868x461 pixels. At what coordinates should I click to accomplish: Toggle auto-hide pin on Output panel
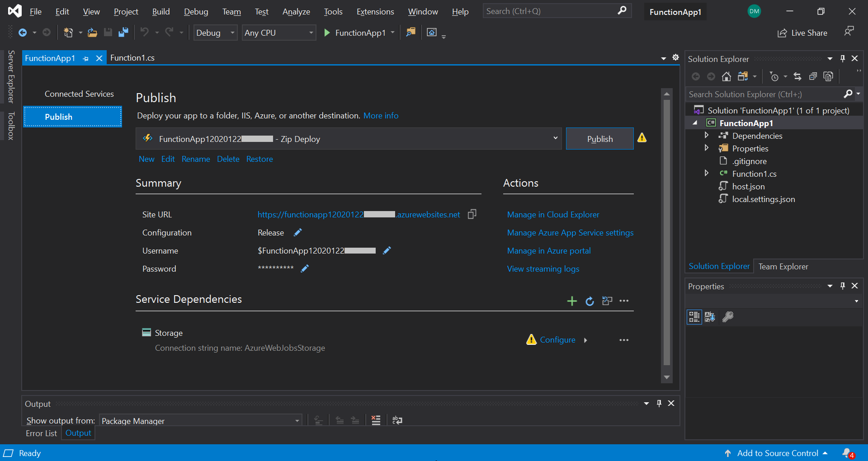(x=659, y=404)
